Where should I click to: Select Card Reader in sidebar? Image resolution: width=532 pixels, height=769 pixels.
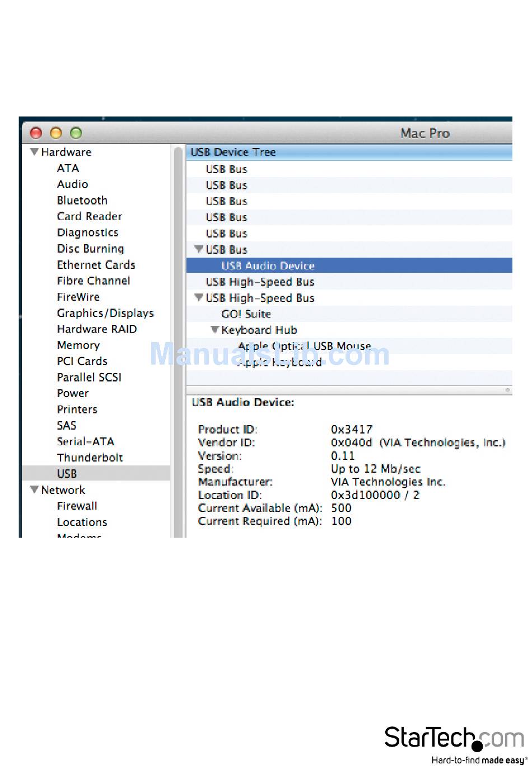[89, 216]
